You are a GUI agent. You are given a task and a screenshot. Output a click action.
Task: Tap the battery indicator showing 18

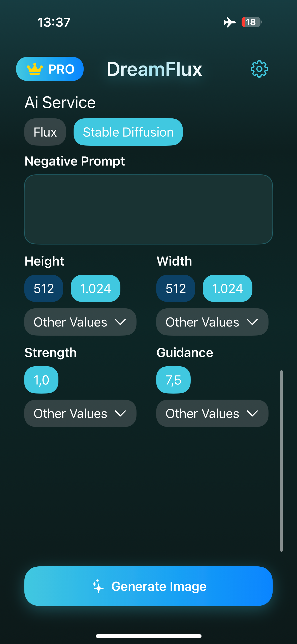252,22
